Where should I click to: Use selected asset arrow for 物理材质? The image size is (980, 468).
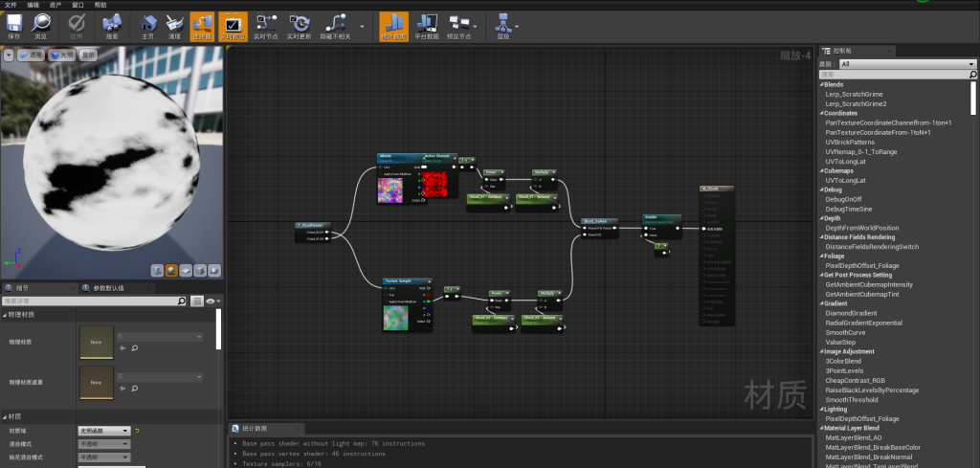click(x=122, y=348)
